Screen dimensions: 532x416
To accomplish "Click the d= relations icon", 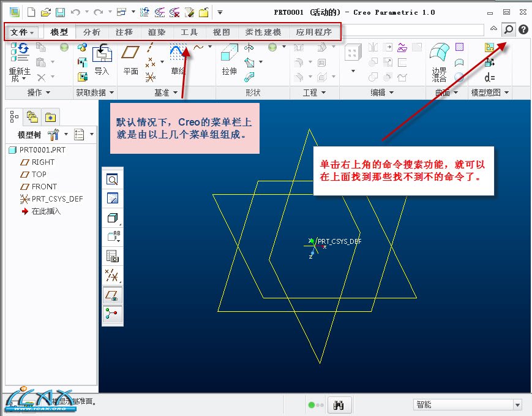I will (x=489, y=78).
